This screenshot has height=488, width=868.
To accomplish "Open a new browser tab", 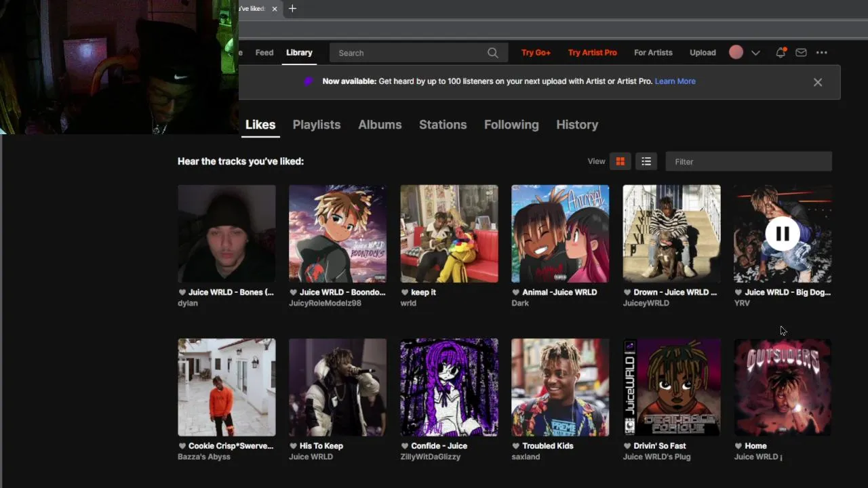I will coord(292,9).
